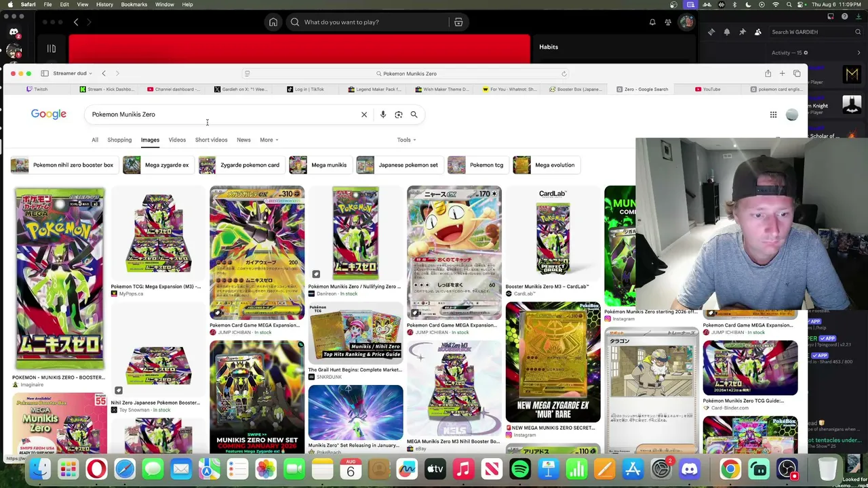Open the MyPops.ca booster box image result
The height and width of the screenshot is (488, 868).
pos(158,234)
